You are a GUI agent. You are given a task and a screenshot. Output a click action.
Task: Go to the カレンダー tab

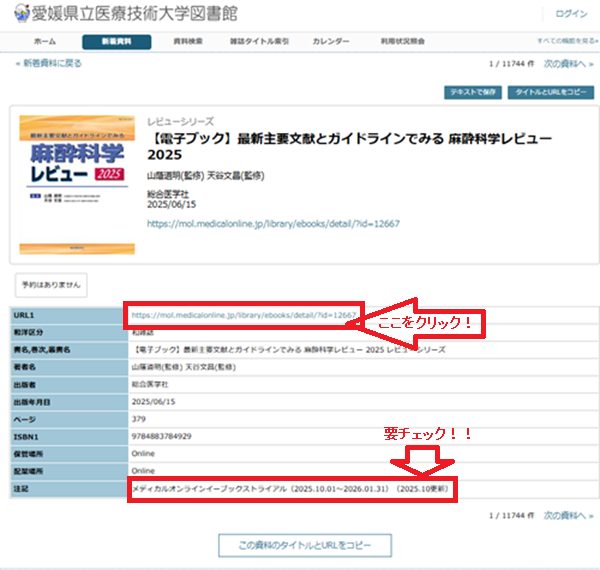pos(331,42)
